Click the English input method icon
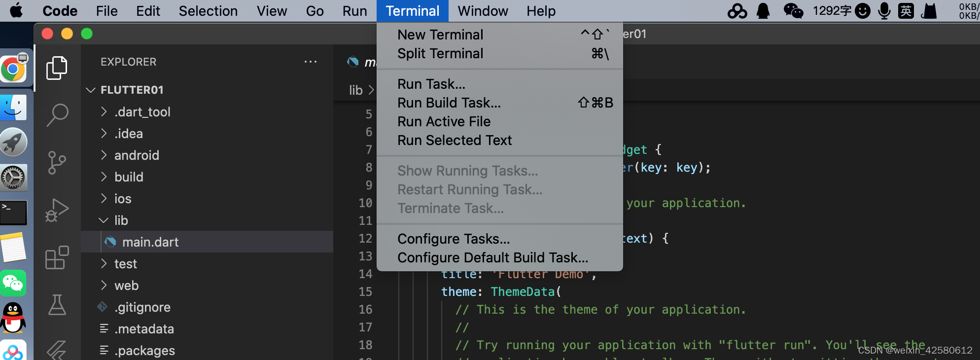Image resolution: width=980 pixels, height=360 pixels. [906, 11]
